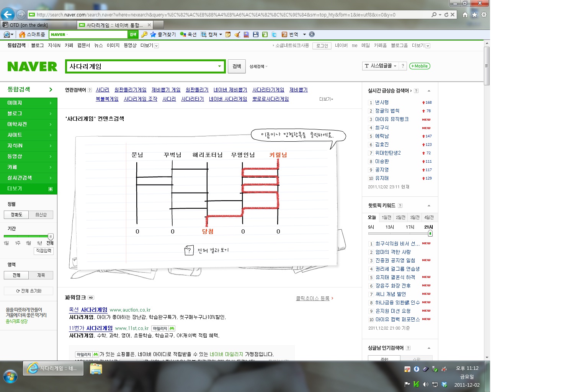The image size is (567, 392).
Task: Click the volume speaker icon in the tray
Action: [425, 384]
